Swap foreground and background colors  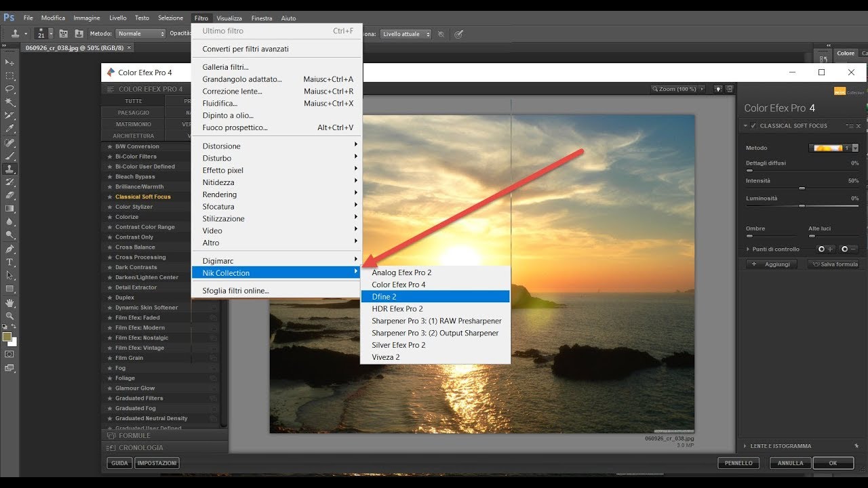(x=14, y=327)
